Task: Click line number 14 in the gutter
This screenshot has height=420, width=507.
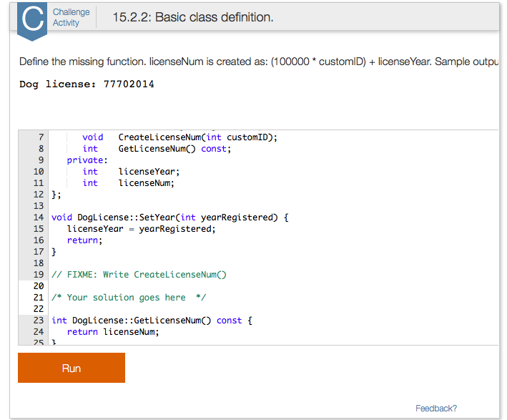Action: point(39,218)
